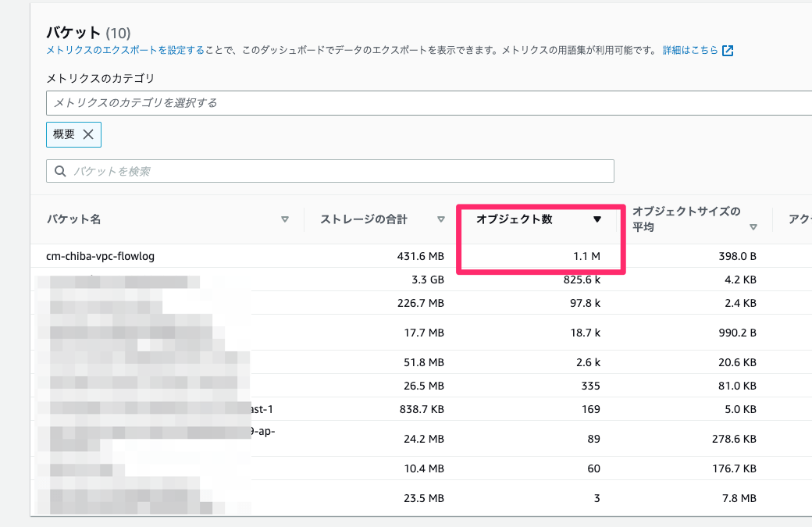
Task: Click the cm-chiba-vpc-flowlog bucket row
Action: coord(101,255)
